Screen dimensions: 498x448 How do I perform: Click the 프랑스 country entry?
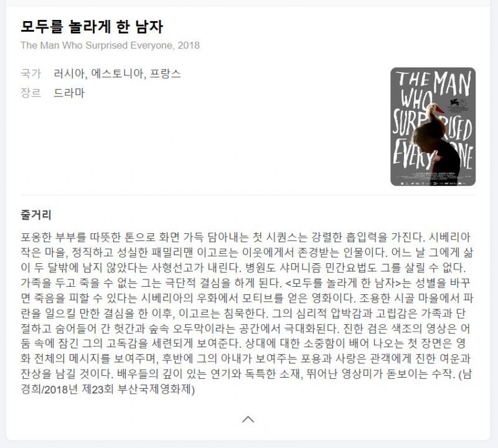[x=165, y=73]
